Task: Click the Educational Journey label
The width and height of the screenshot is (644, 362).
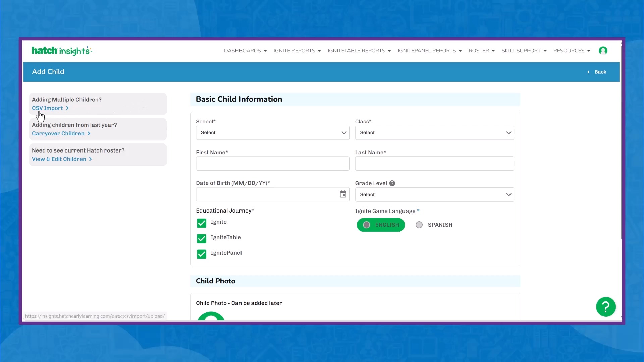Action: click(225, 211)
